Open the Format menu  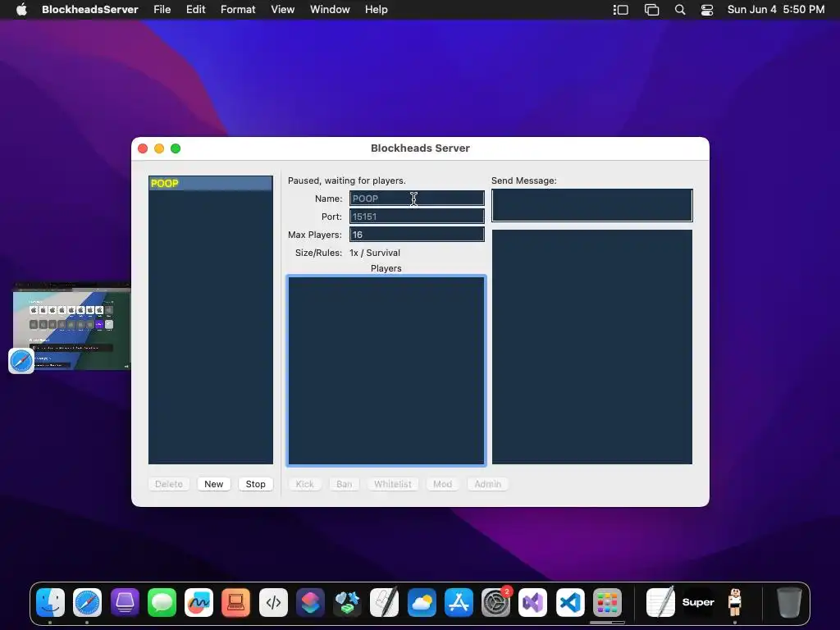238,10
